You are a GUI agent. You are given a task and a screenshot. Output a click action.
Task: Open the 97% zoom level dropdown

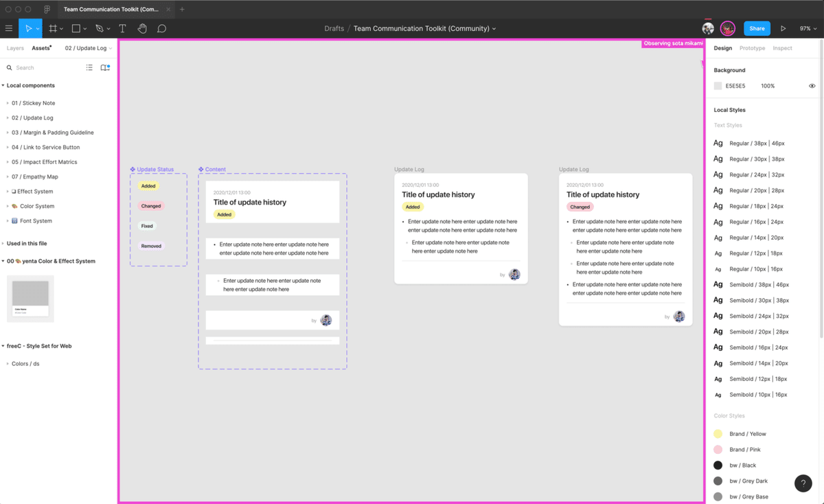pos(807,28)
